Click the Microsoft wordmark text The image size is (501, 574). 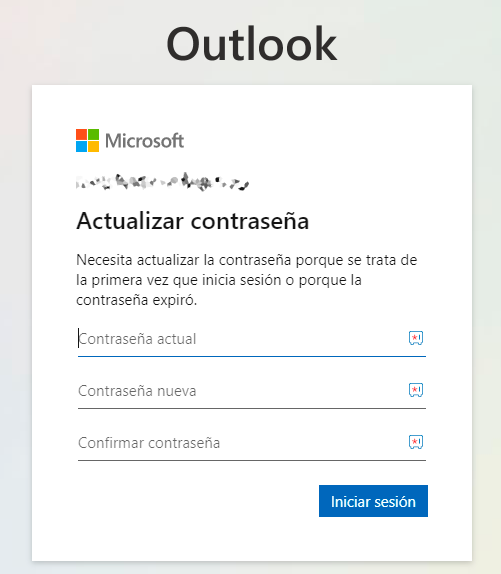[x=145, y=141]
